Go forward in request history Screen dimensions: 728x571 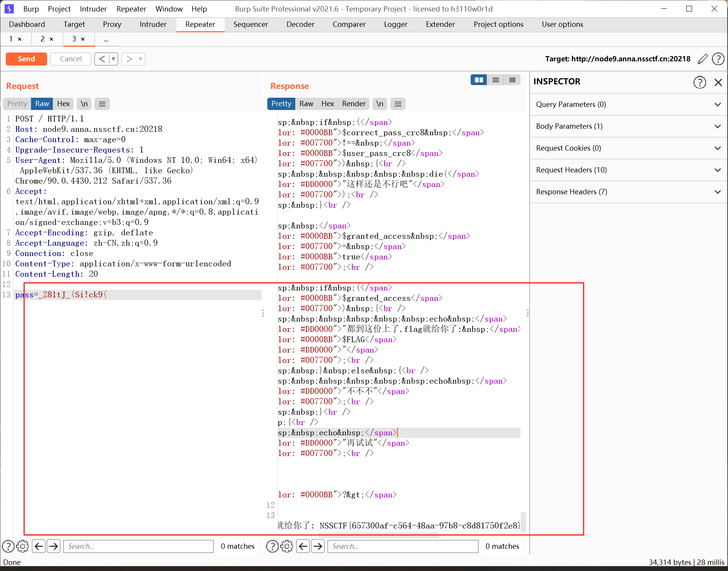129,59
